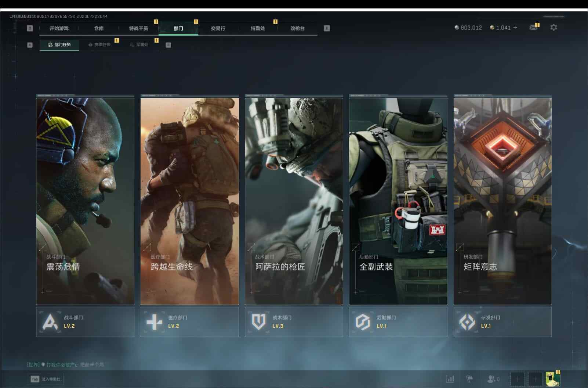Click the gold currency coin icon
588x388 pixels.
[x=492, y=28]
